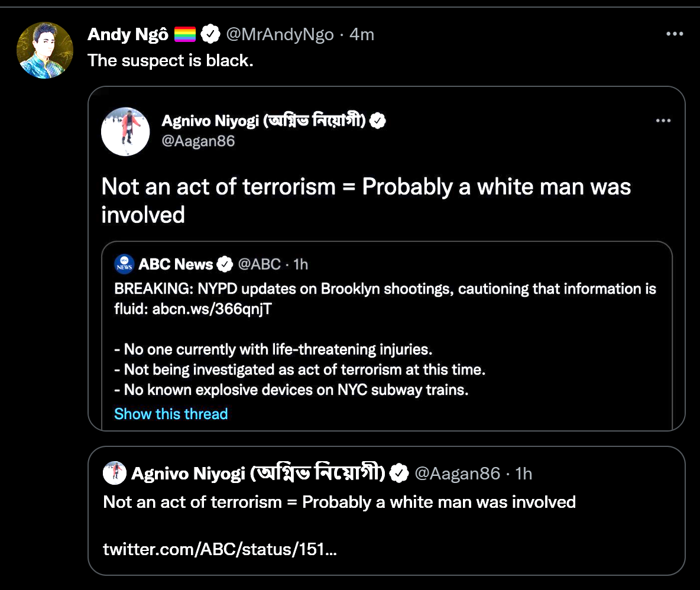
Task: Open the @ABC handle link
Action: (259, 264)
